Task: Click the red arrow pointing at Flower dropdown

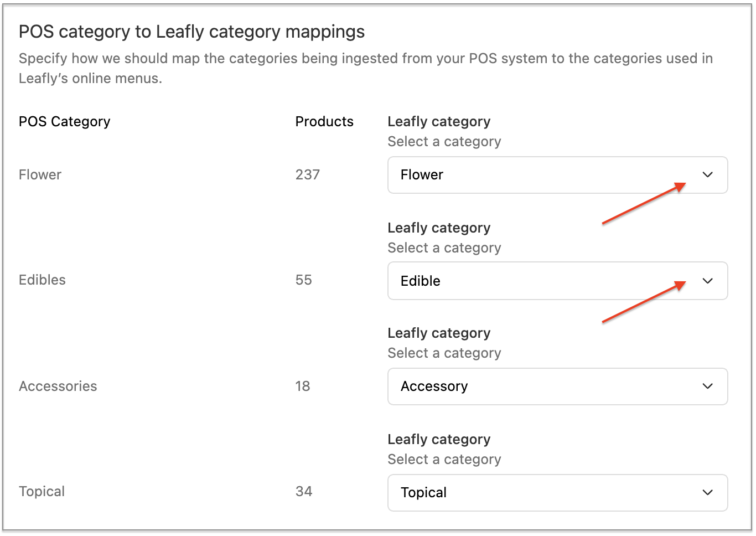Action: click(642, 205)
